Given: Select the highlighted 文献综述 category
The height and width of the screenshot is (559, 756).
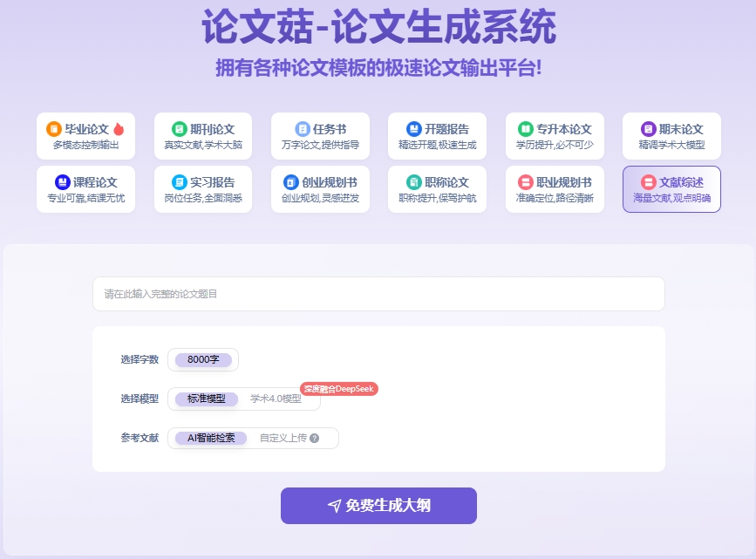Looking at the screenshot, I should [671, 188].
